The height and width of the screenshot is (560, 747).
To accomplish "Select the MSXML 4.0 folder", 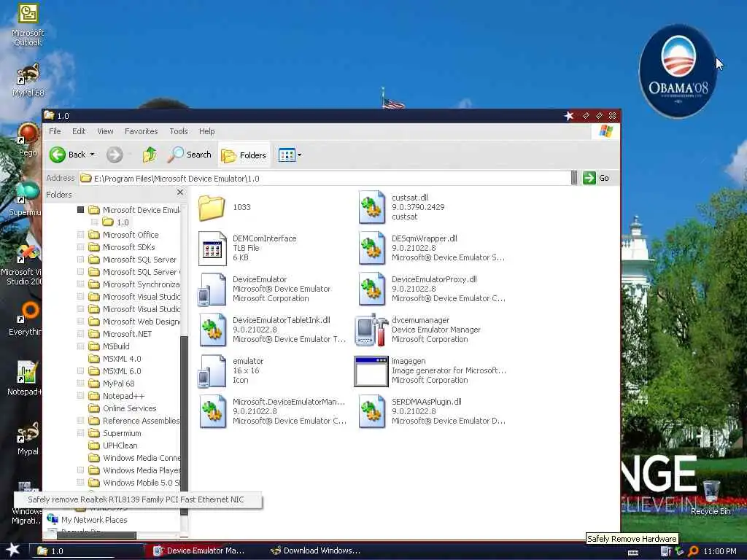I will coord(115,359).
